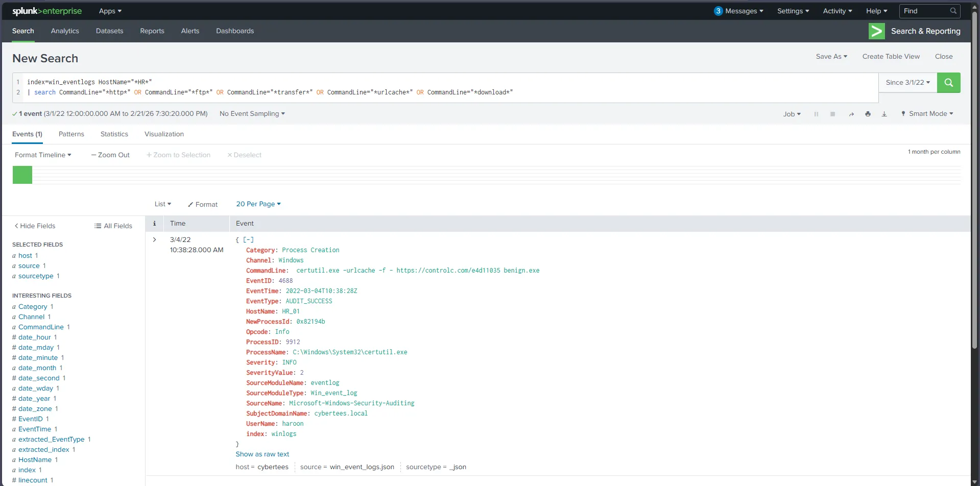Click Hide Fields to collapse the sidebar

[x=35, y=225]
